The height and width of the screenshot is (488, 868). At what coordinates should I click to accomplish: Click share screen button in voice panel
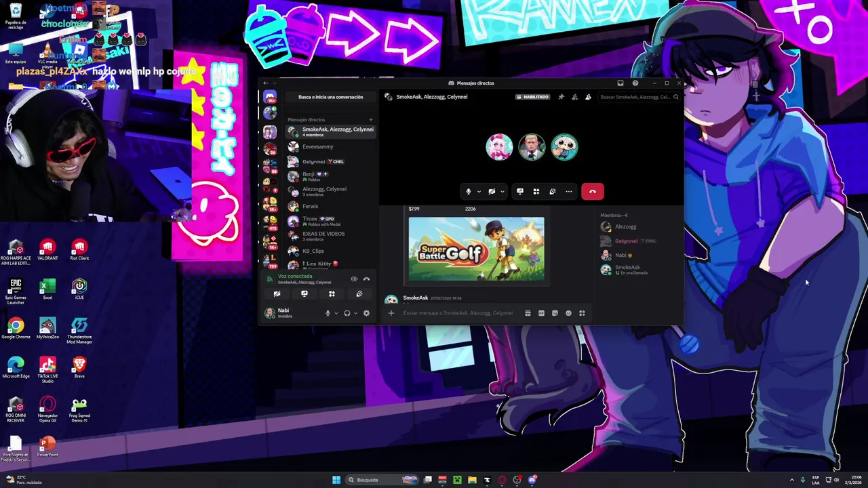[304, 293]
